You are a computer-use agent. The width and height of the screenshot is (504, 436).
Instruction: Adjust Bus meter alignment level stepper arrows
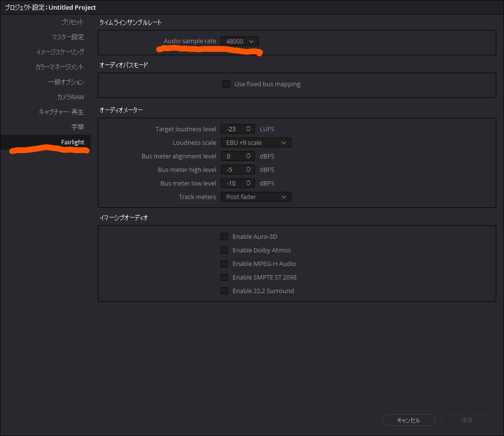248,156
